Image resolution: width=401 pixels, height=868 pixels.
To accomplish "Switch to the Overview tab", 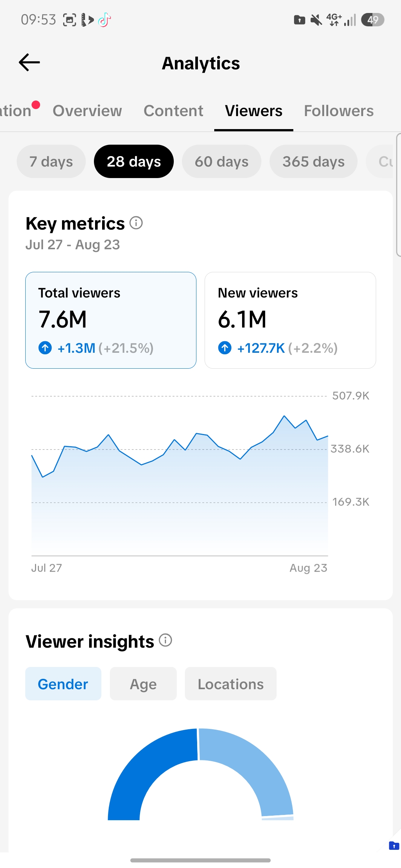I will tap(87, 111).
